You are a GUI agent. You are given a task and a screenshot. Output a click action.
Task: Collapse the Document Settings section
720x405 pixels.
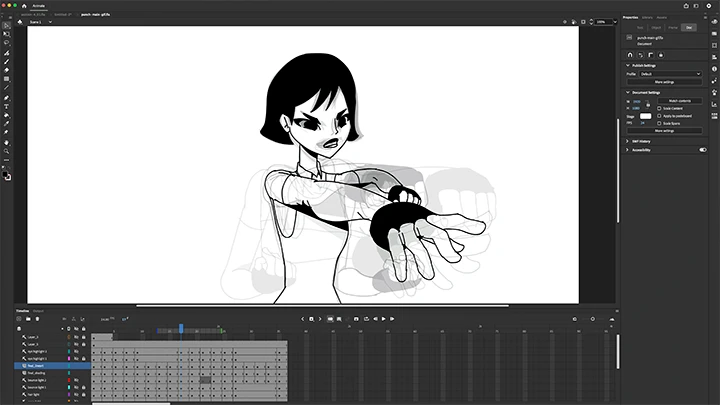(628, 92)
